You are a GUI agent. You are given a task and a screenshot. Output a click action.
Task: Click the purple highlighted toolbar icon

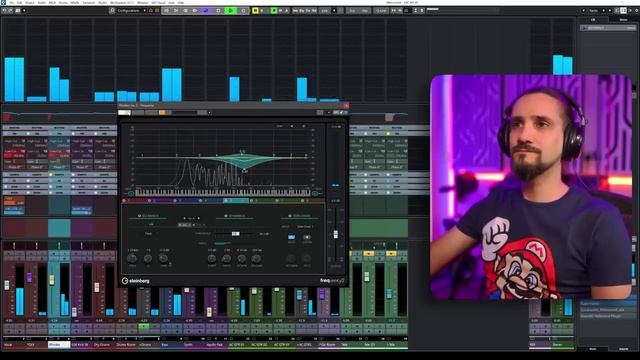(x=206, y=11)
